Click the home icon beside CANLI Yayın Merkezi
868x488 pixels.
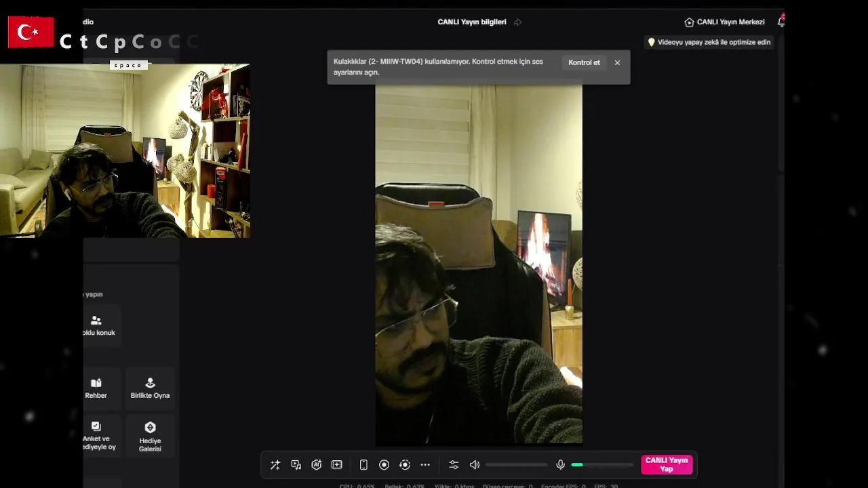pos(689,22)
